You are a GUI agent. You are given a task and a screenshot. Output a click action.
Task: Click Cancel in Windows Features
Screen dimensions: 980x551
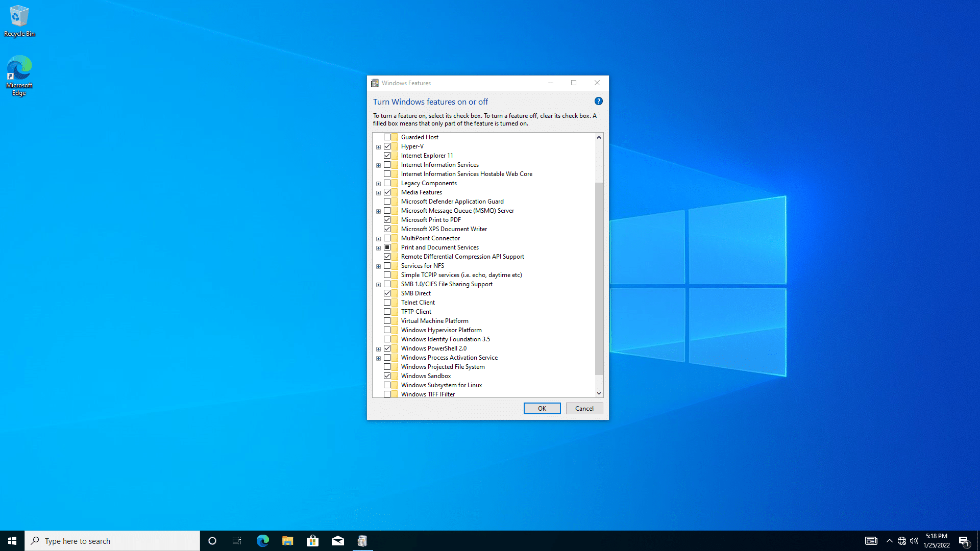coord(584,409)
